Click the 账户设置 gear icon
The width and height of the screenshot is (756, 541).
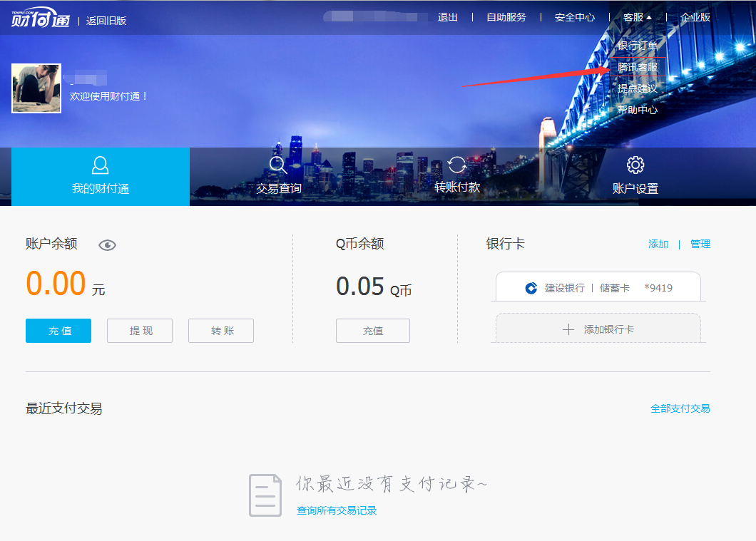(635, 165)
